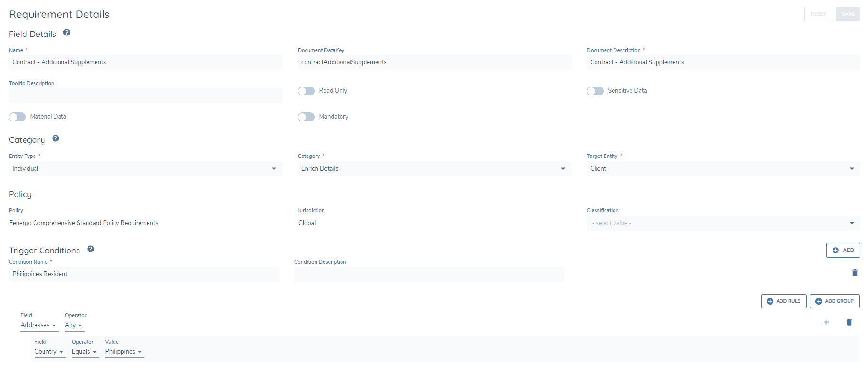868x372 pixels.
Task: Click into the Condition Description field
Action: [429, 274]
